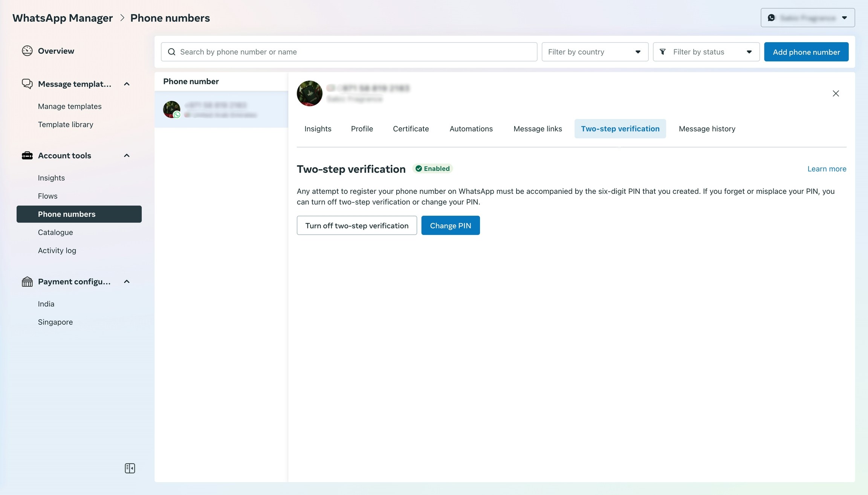This screenshot has width=868, height=495.
Task: Click the Overview dashboard icon
Action: point(27,51)
